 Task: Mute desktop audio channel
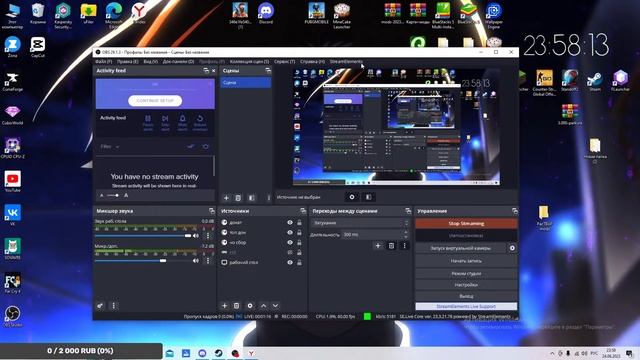196,236
